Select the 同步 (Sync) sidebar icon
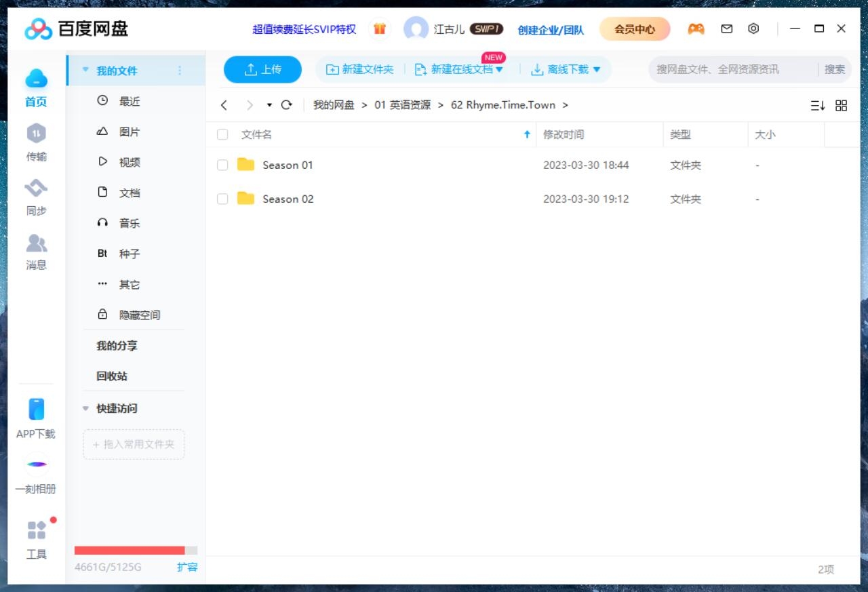This screenshot has width=868, height=592. (x=36, y=197)
